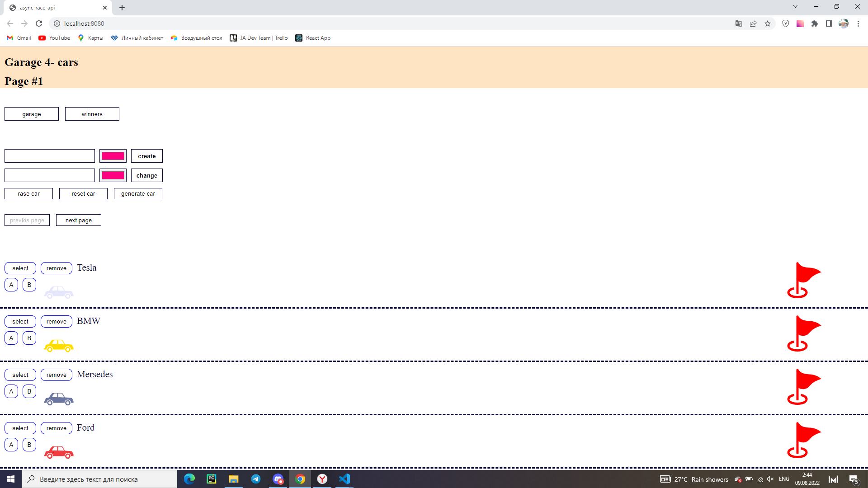Click the blue-gray Mersedes car icon
Viewport: 868px width, 488px height.
click(x=59, y=399)
